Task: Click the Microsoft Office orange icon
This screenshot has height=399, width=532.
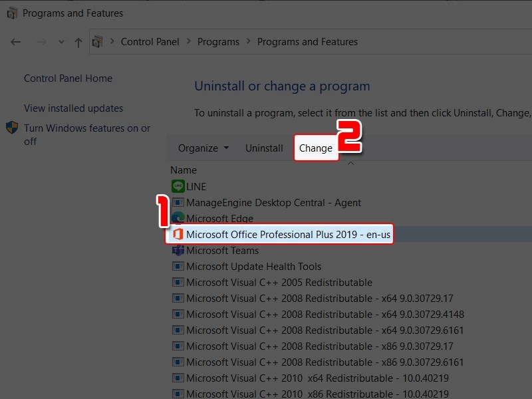Action: click(178, 234)
